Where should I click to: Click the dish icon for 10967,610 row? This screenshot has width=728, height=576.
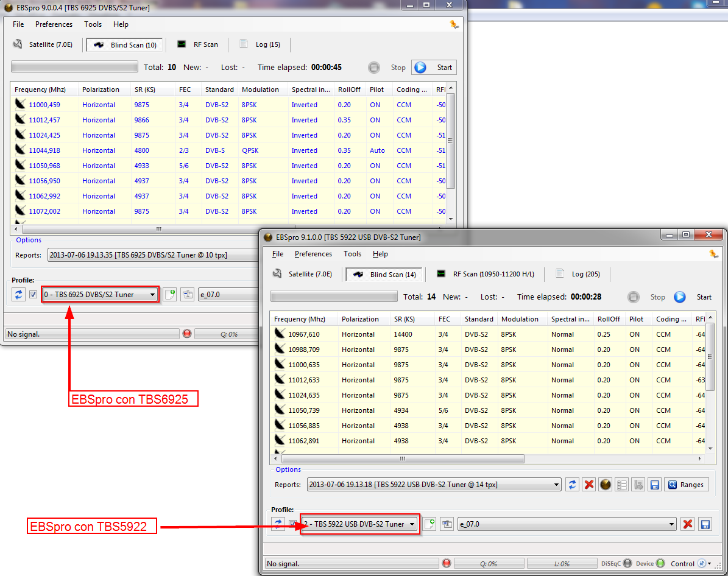click(280, 333)
